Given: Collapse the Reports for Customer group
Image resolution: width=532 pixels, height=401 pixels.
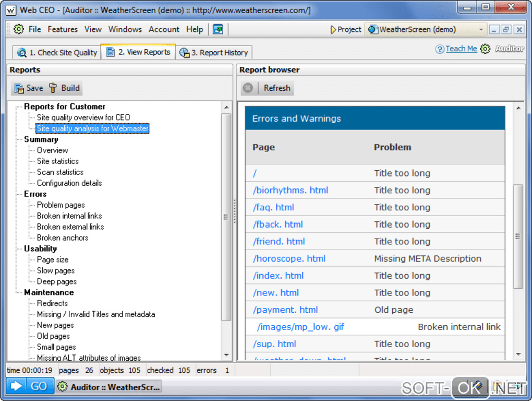Looking at the screenshot, I should (65, 107).
